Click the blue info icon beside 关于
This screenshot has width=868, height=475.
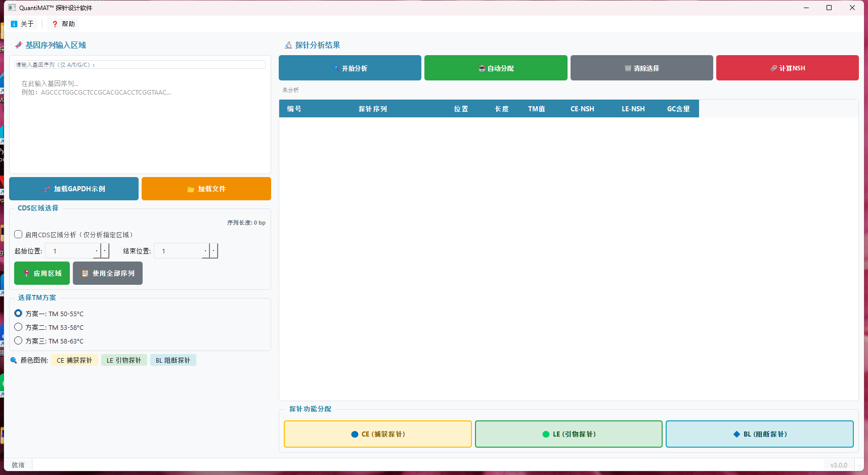pos(14,23)
